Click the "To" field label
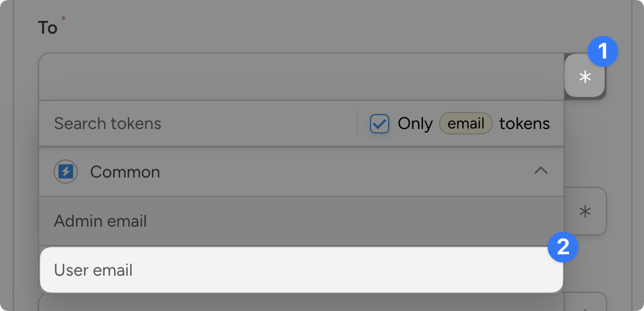 [x=47, y=28]
